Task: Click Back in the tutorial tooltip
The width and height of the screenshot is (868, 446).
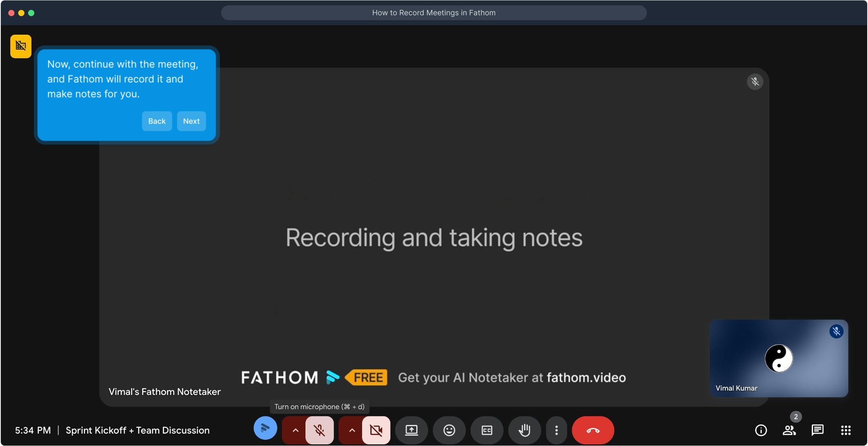Action: [157, 121]
